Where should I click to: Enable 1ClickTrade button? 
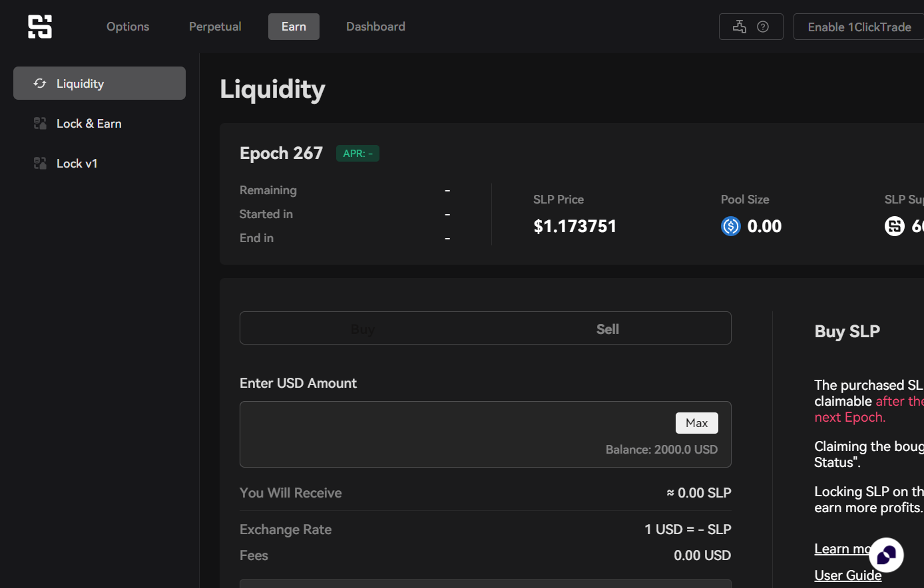tap(859, 27)
